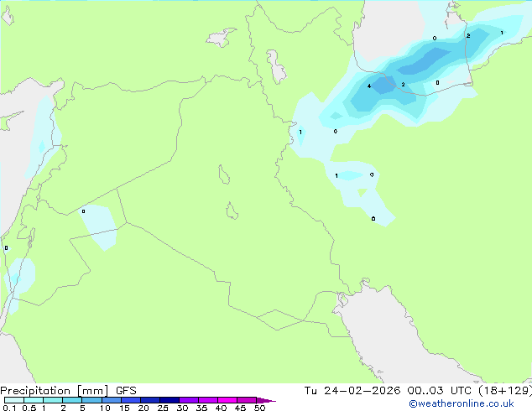Viewport: 532px width, 411px height.
Task: Click the 0.5–1 mm legend color swatch
Action: [x=34, y=400]
